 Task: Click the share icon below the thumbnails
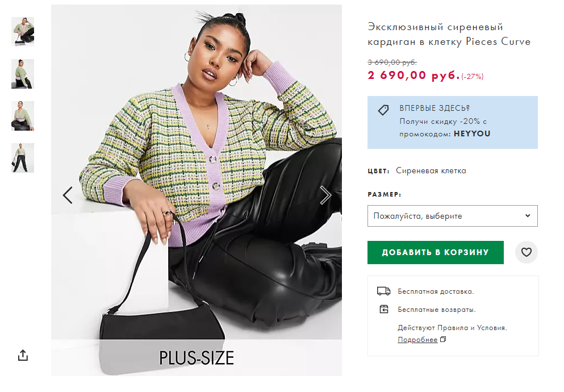pyautogui.click(x=23, y=355)
